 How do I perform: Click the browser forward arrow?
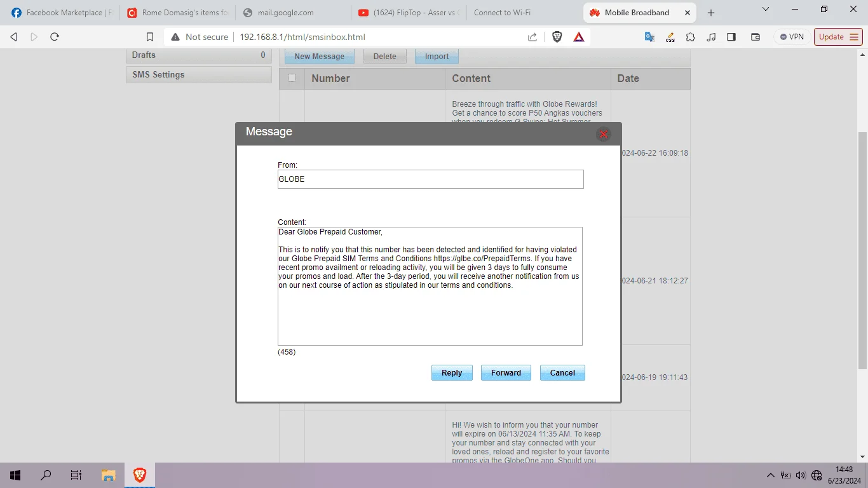34,37
